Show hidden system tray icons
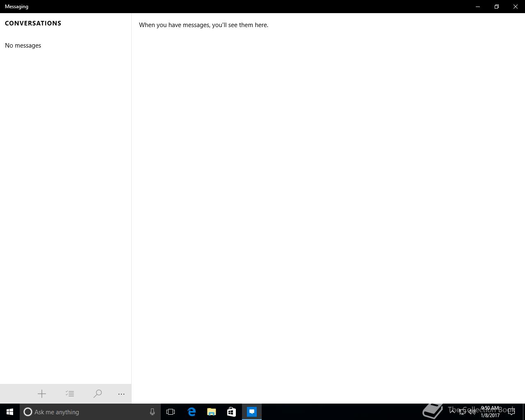 (452, 412)
